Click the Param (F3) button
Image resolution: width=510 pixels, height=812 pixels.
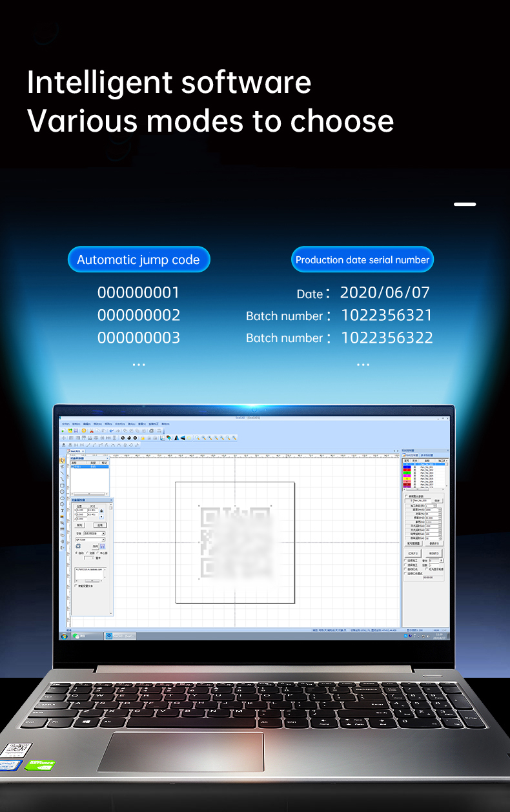(x=434, y=543)
